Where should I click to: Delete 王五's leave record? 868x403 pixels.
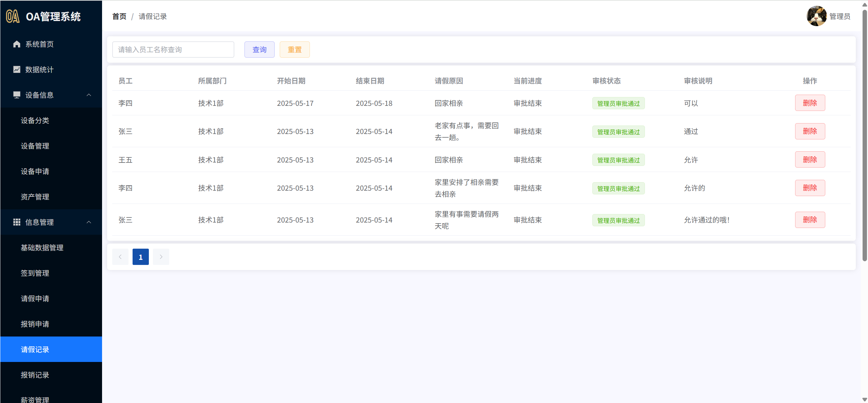point(810,159)
